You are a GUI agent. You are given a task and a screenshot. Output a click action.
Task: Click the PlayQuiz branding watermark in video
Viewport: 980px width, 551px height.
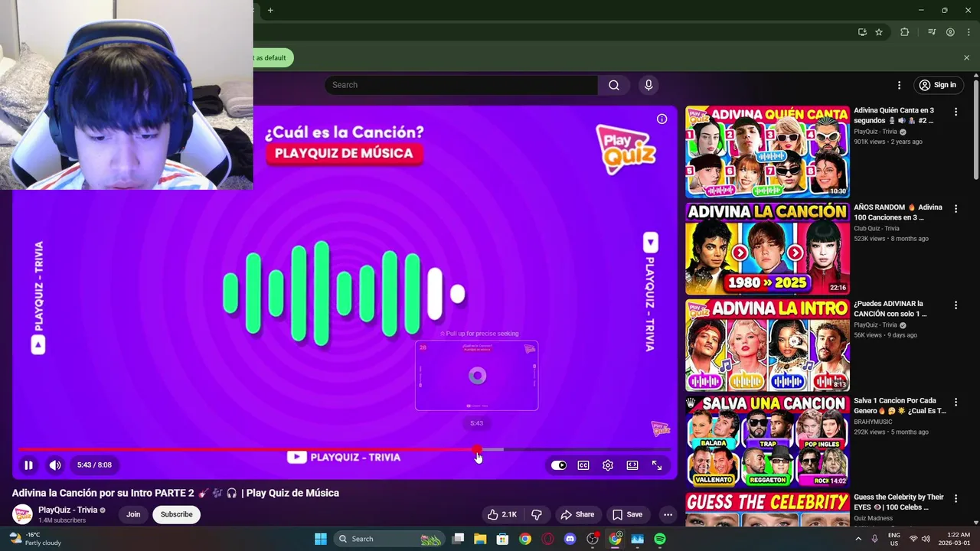click(x=660, y=429)
